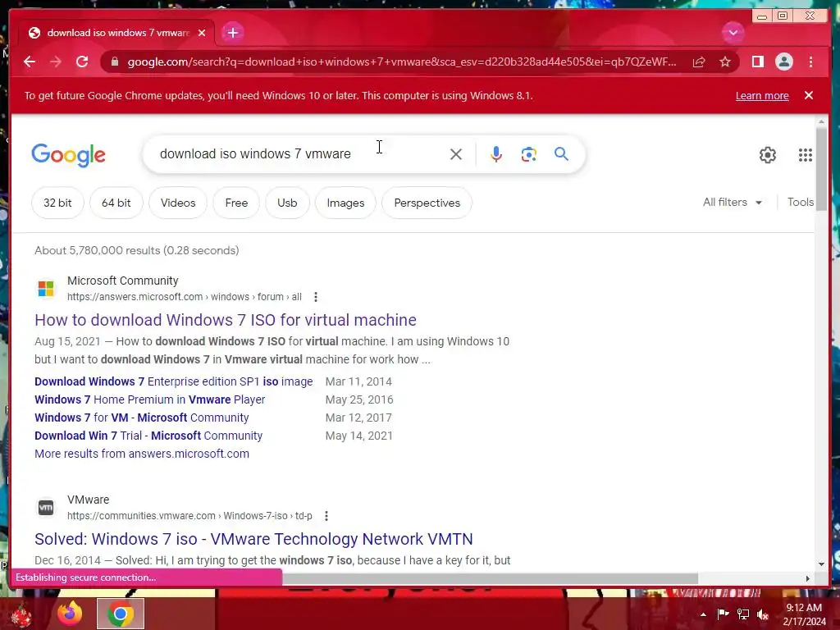Open Action Center flag icon
Viewport: 840px width, 630px height.
pos(723,614)
